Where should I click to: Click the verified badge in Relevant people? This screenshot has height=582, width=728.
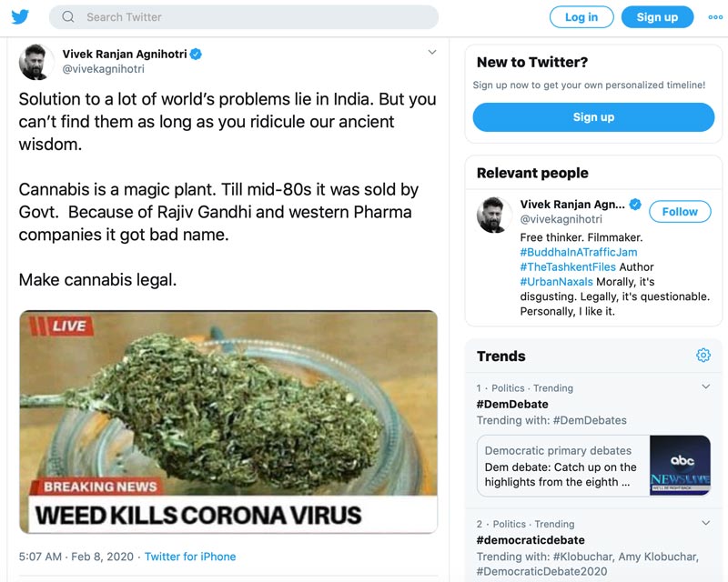click(635, 205)
